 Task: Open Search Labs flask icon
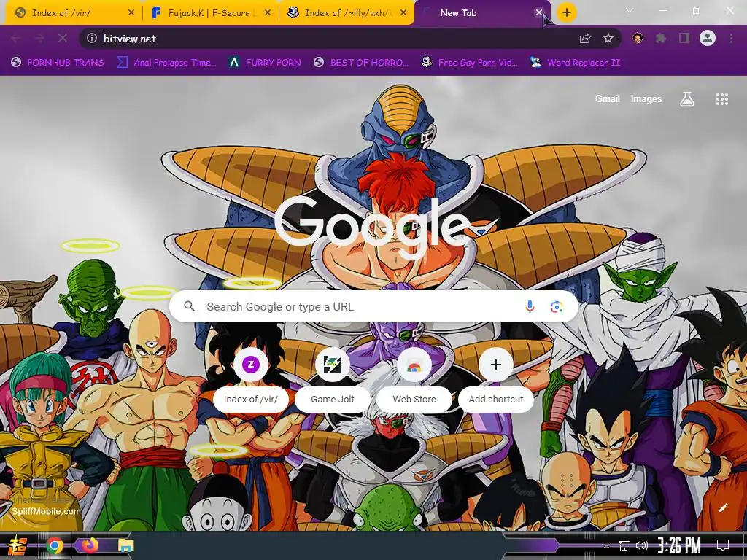[x=687, y=99]
